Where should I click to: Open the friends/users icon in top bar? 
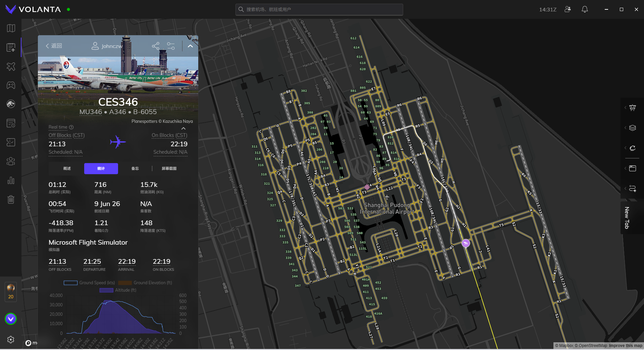(568, 9)
